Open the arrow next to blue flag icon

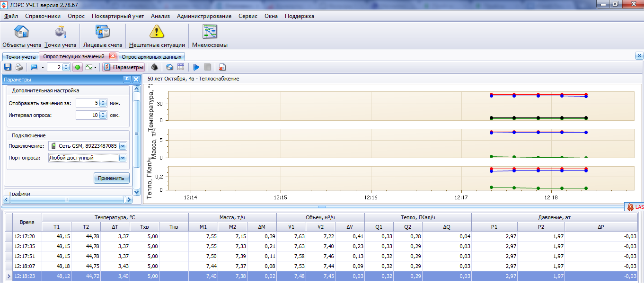pyautogui.click(x=43, y=67)
